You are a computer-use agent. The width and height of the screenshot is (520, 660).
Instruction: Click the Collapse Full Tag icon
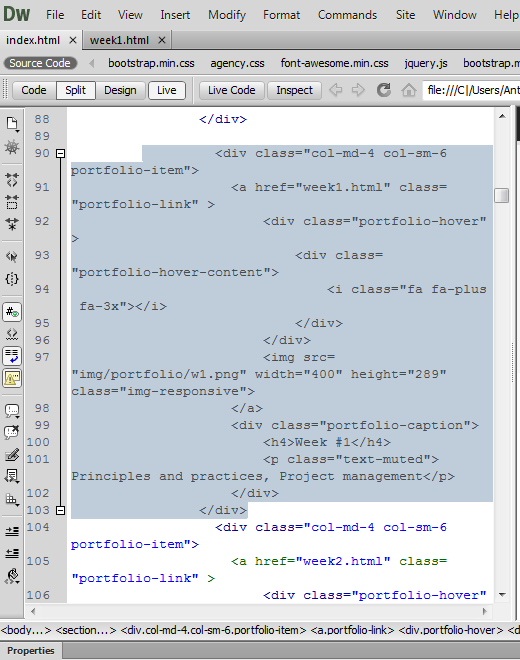(12, 180)
